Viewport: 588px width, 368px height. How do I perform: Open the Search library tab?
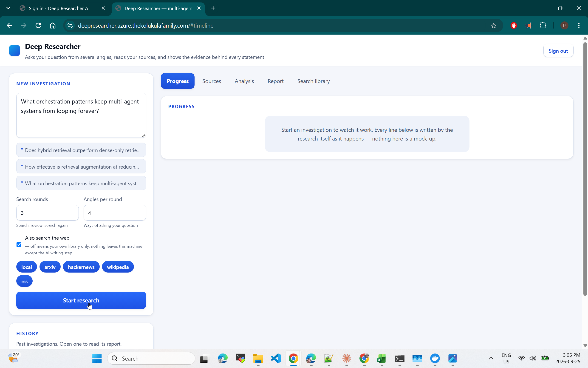[x=314, y=81]
